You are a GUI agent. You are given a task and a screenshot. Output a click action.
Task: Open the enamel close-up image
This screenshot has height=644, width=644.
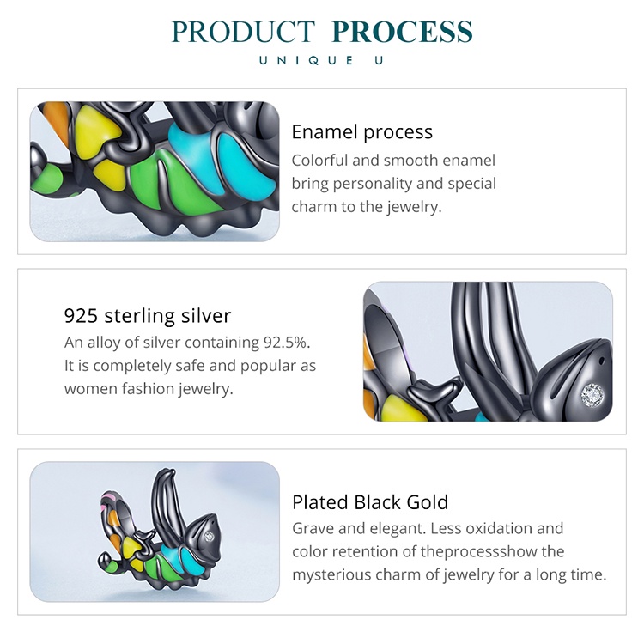pyautogui.click(x=155, y=171)
